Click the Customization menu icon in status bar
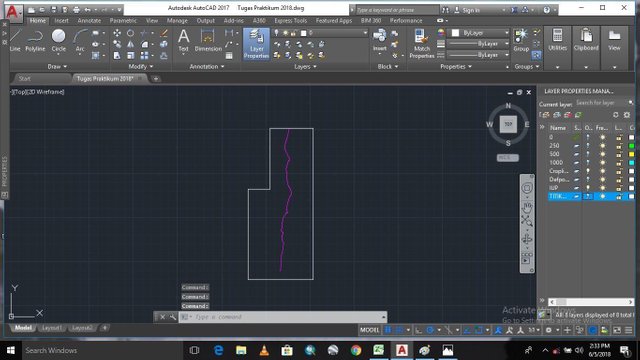The image size is (640, 360). [x=629, y=330]
